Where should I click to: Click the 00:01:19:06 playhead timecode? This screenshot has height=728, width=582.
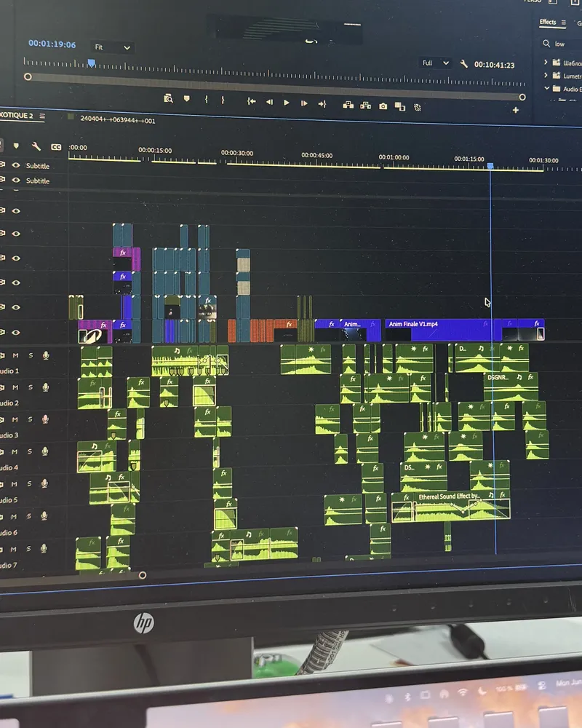coord(52,44)
